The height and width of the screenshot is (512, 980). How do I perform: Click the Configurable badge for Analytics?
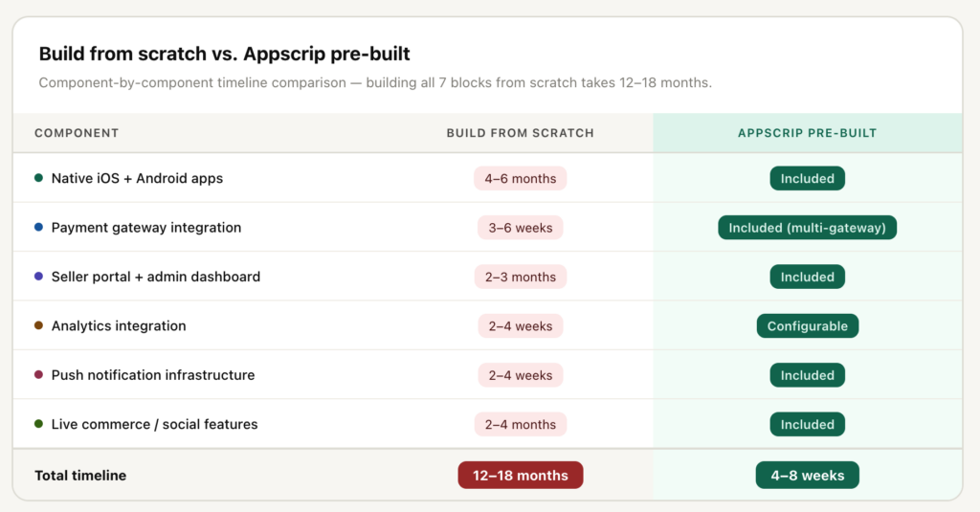coord(808,325)
